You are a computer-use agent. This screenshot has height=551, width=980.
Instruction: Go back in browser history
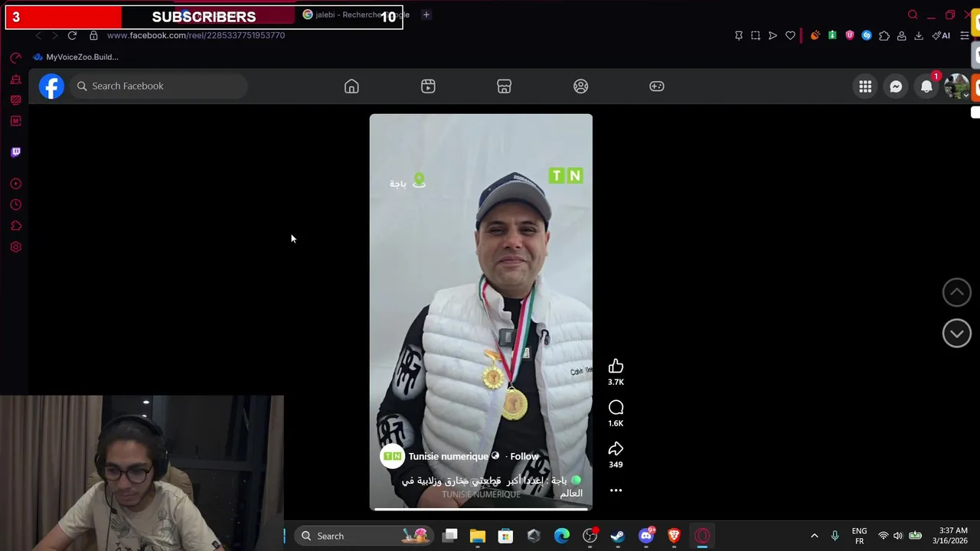[38, 35]
